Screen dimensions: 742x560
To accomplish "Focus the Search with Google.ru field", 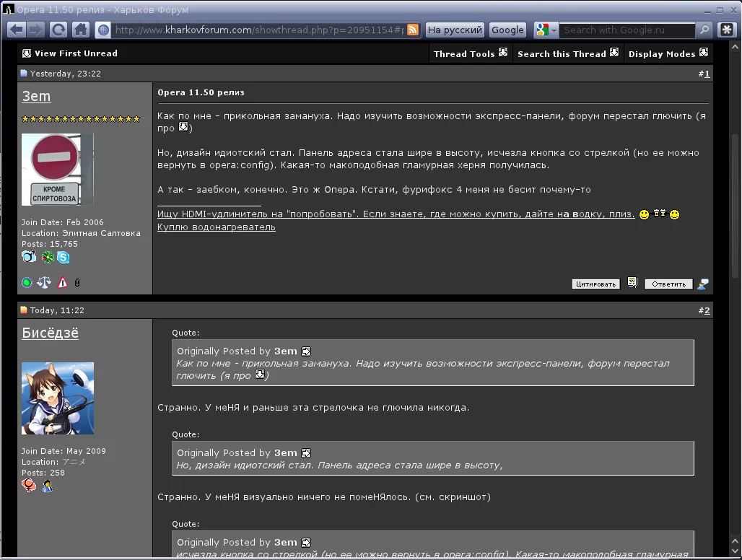I will tap(627, 30).
